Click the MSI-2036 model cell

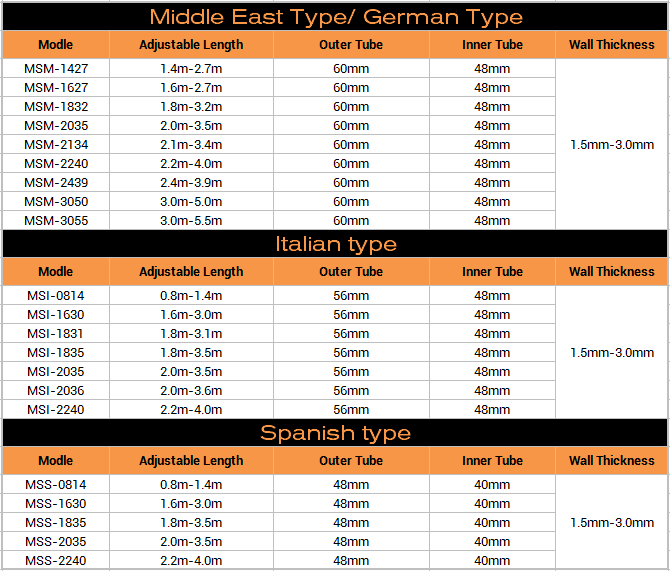56,391
